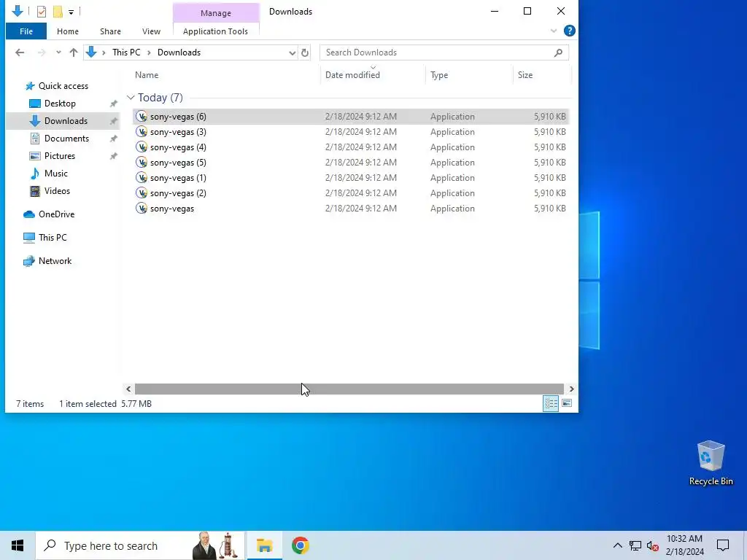Switch to the Home ribbon tab

(68, 31)
